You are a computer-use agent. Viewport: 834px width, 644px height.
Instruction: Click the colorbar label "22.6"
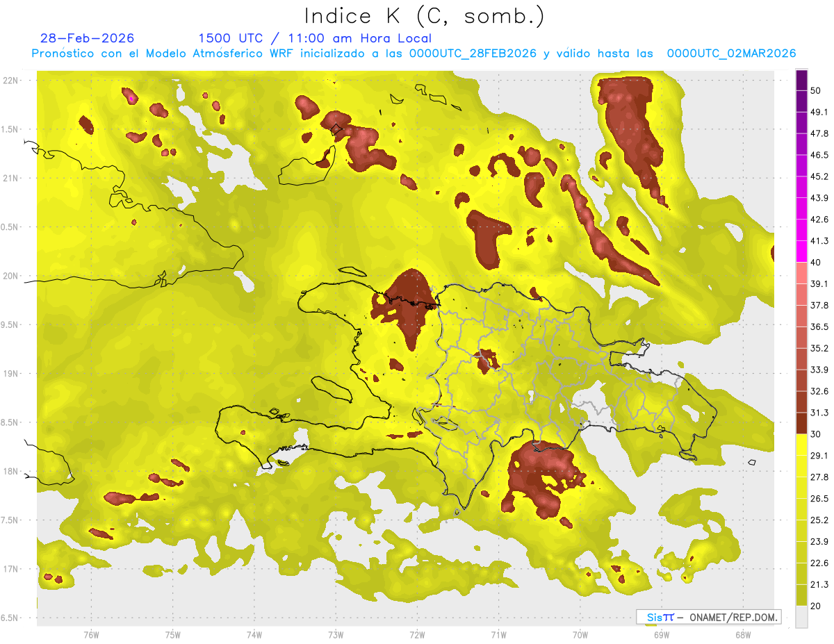pyautogui.click(x=819, y=563)
